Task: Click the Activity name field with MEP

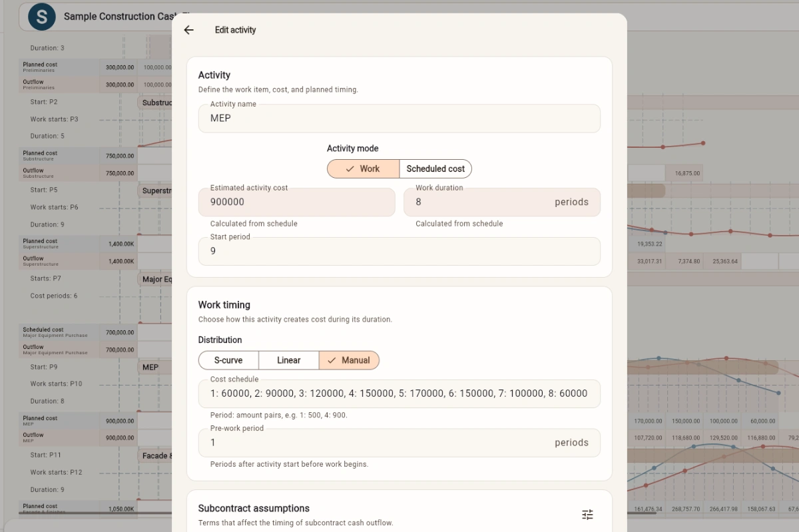Action: click(x=400, y=119)
